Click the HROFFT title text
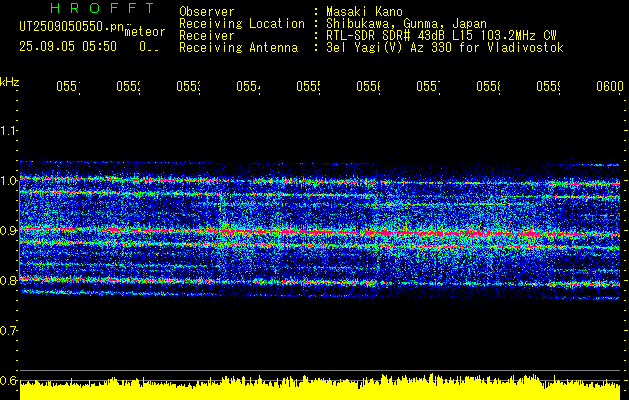This screenshot has width=629, height=400. [102, 8]
